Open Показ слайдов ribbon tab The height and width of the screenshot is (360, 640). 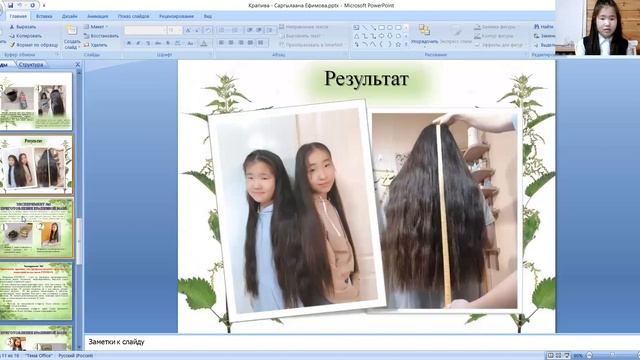[x=133, y=16]
